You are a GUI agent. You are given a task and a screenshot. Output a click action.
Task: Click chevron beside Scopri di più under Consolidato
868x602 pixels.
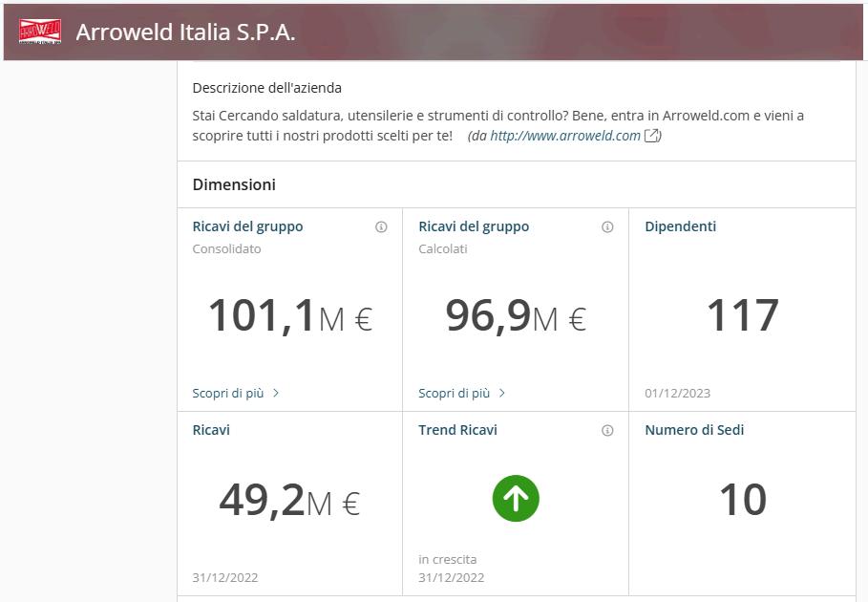(x=276, y=393)
